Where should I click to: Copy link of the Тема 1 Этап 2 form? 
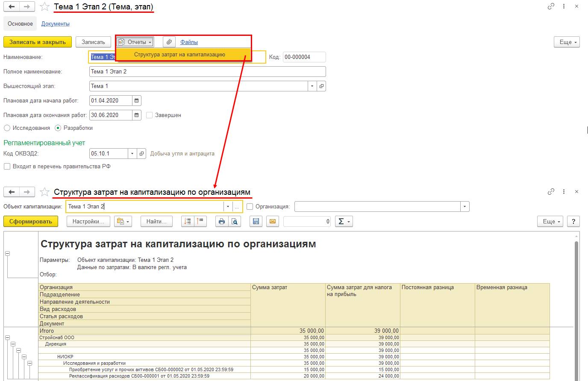point(551,6)
